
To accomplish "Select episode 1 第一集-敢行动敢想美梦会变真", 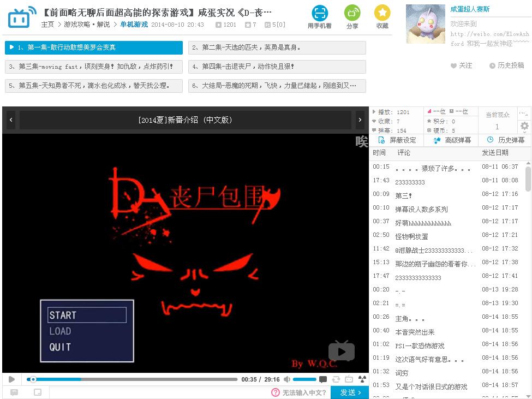I will [x=94, y=47].
